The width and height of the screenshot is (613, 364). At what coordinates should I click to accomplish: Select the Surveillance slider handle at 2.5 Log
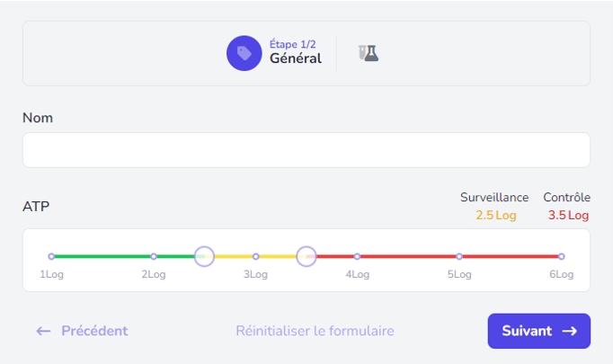pyautogui.click(x=204, y=256)
